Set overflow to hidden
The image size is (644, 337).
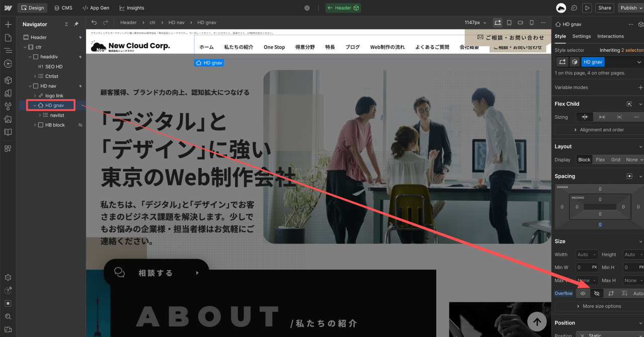click(597, 293)
